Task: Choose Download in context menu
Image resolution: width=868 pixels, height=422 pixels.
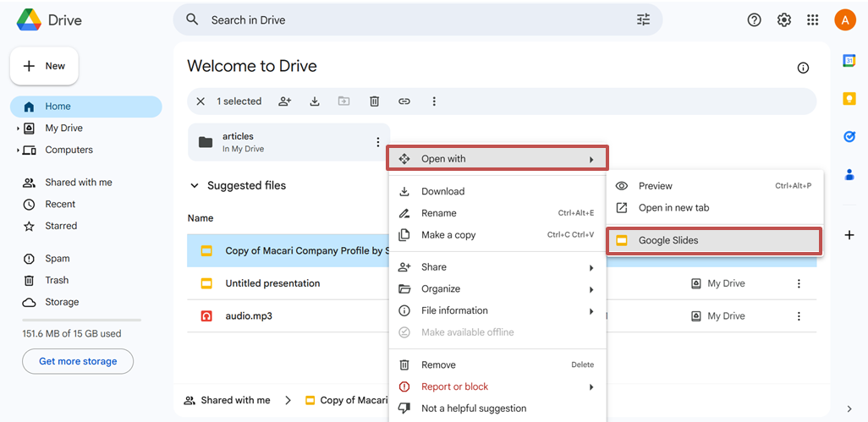Action: tap(497, 191)
